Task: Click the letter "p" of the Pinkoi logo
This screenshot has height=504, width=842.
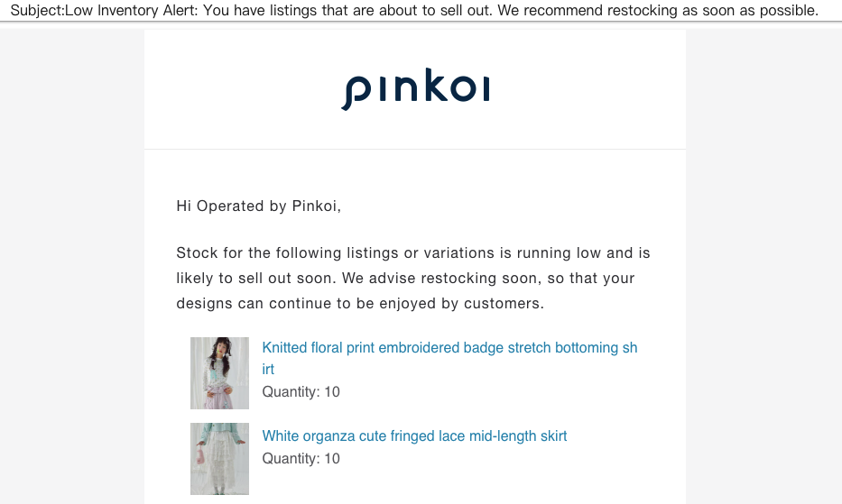Action: coord(356,93)
